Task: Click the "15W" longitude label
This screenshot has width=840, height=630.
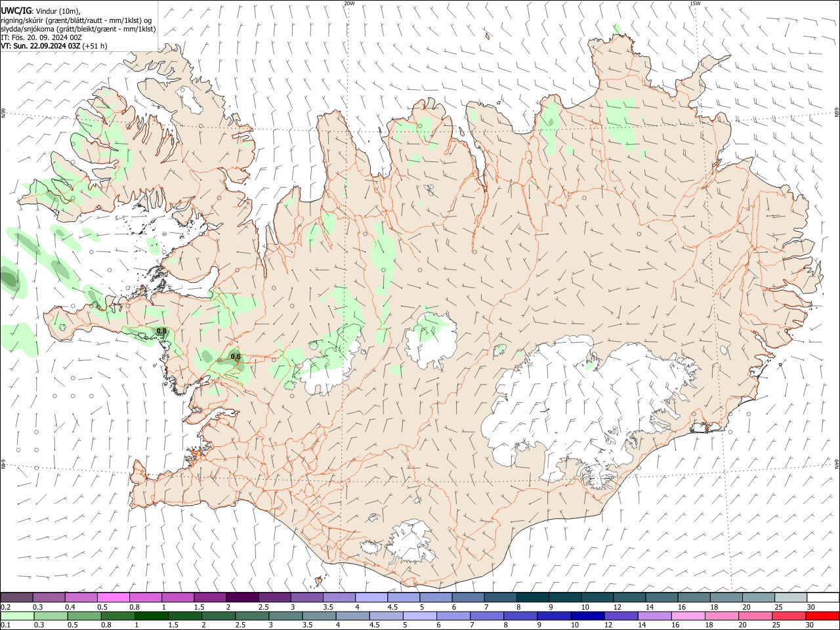Action: coord(695,3)
